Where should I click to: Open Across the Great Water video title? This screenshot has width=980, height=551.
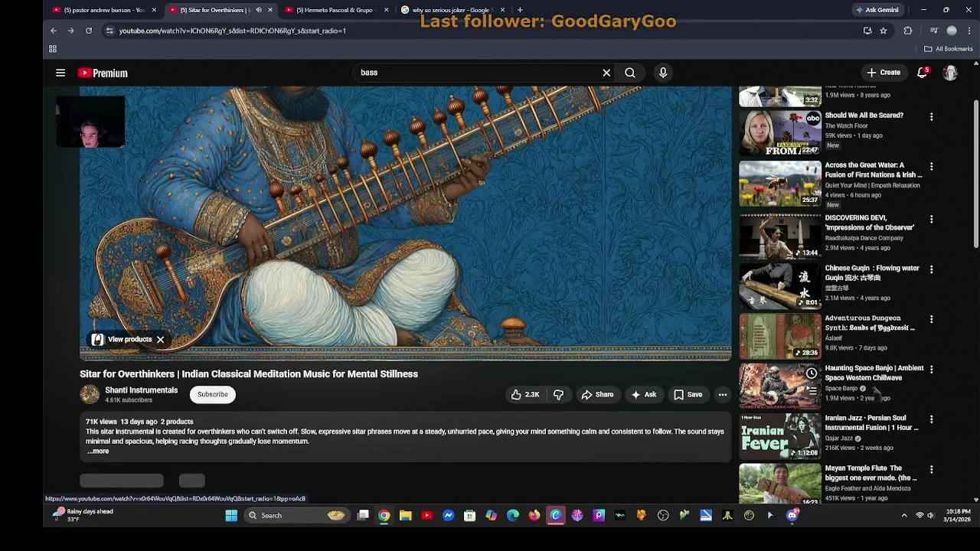pos(874,170)
